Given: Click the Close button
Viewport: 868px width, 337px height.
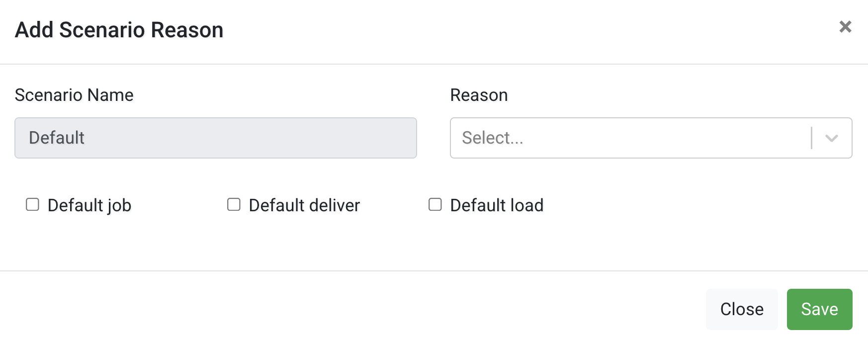Looking at the screenshot, I should 741,309.
